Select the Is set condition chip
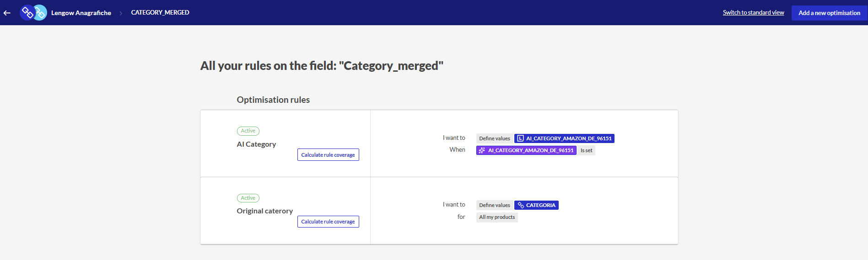The image size is (868, 260). [x=586, y=150]
